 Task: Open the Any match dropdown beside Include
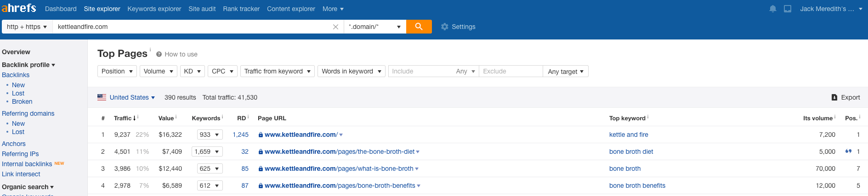tap(465, 71)
